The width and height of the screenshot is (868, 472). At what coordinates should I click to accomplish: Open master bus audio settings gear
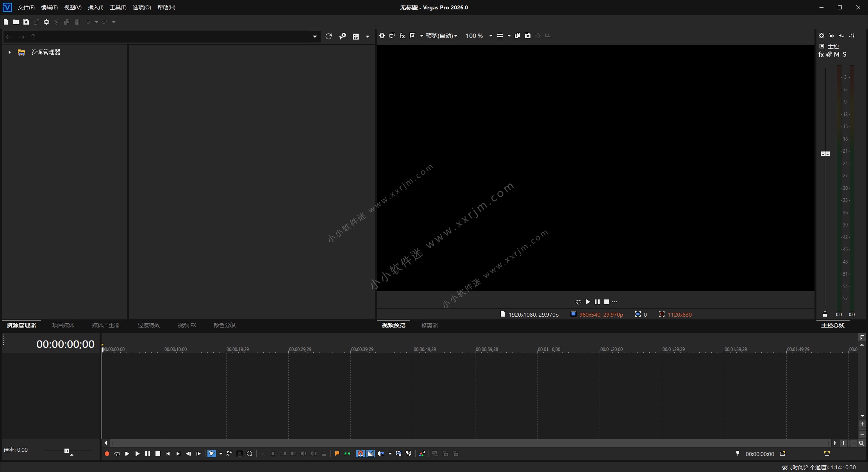(822, 36)
